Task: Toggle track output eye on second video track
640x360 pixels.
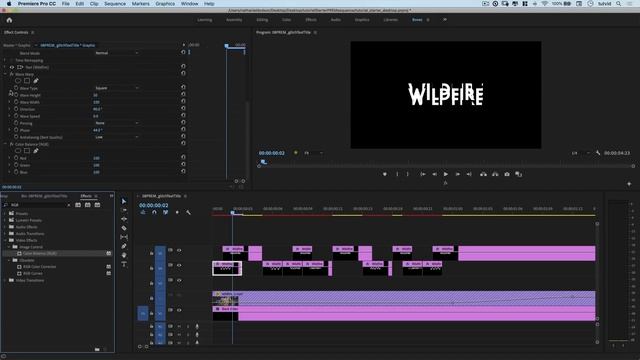Action: [x=179, y=265]
